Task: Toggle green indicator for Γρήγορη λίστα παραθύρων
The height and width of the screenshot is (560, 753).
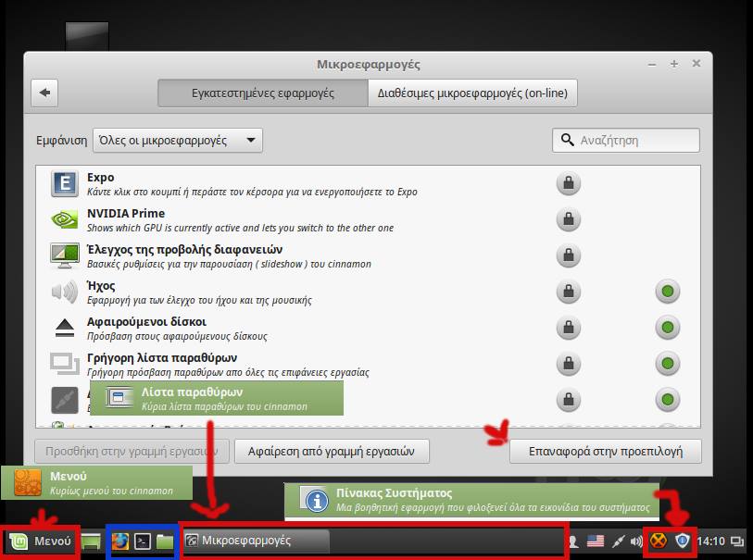Action: tap(666, 364)
